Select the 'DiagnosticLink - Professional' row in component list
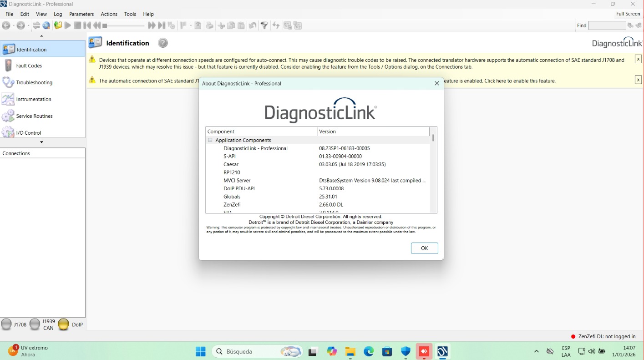Viewport: 644px width, 360px height. coord(318,148)
